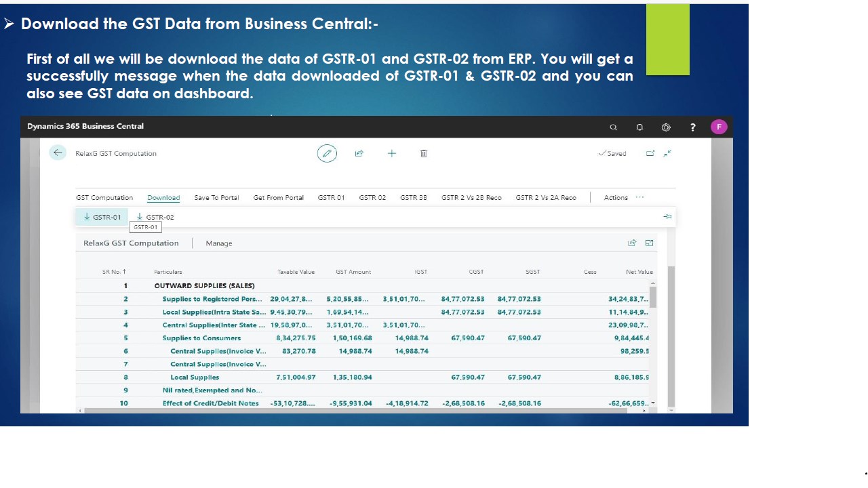Download GSTR-02 data
Screen dimensions: 868x488
click(x=155, y=217)
